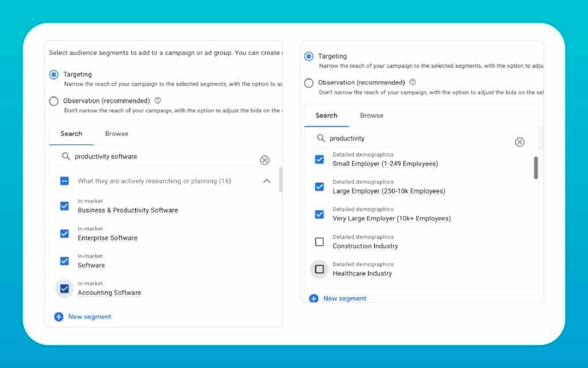Open Browse tab in right panel
Image resolution: width=588 pixels, height=368 pixels.
tap(372, 115)
